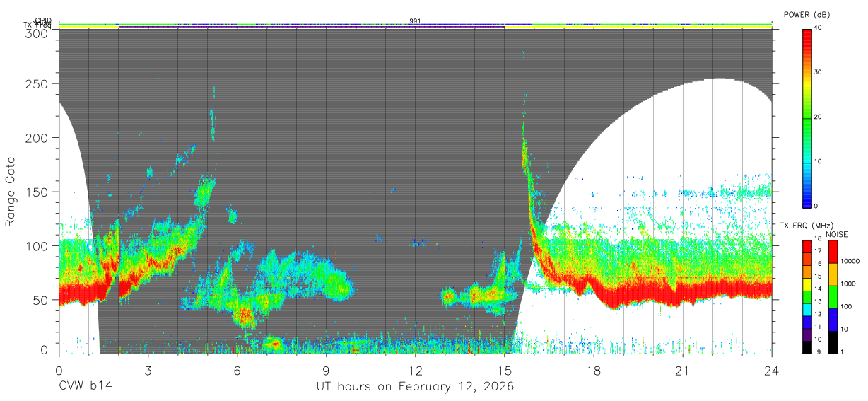
Task: Click the POWER rainbow color bar
Action: tap(807, 117)
